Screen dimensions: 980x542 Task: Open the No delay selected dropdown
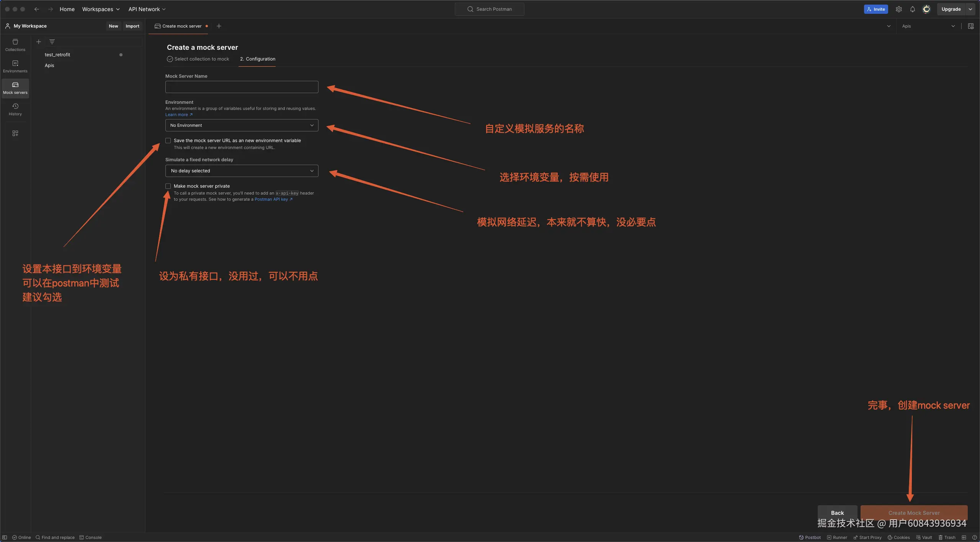[242, 171]
